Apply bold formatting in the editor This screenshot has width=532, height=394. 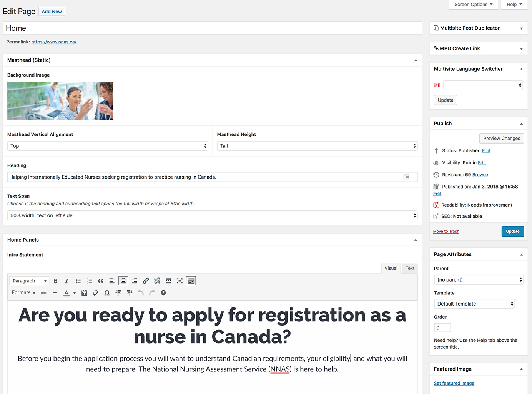point(55,280)
